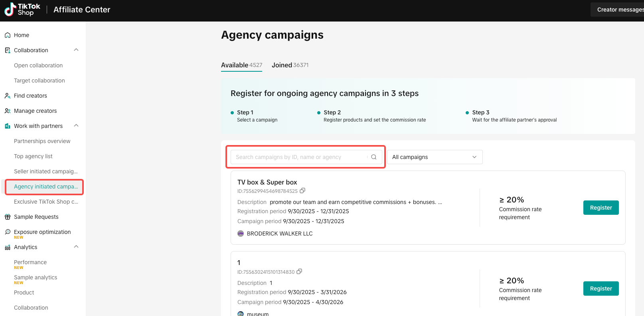Register for TV box & Super box campaign
This screenshot has height=316, width=644.
[601, 208]
